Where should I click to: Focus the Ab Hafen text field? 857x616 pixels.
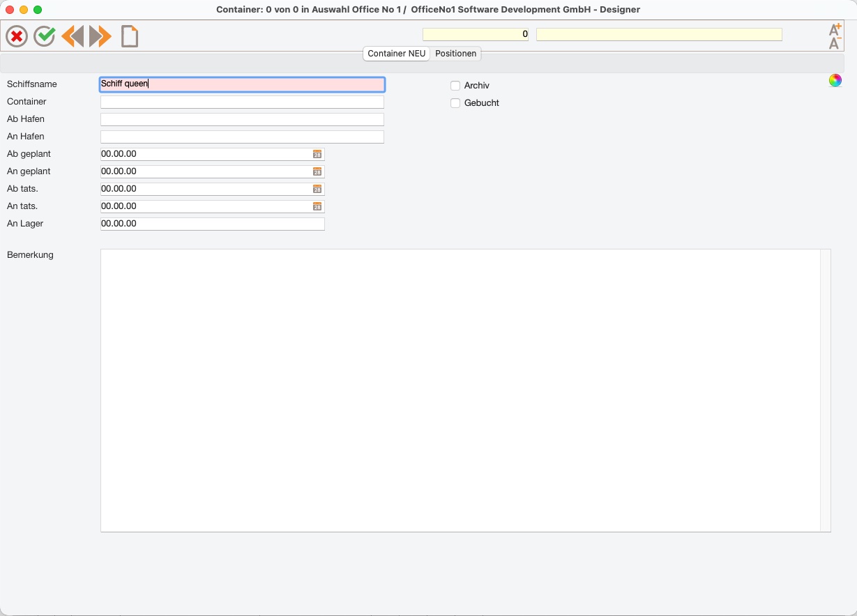(x=242, y=119)
